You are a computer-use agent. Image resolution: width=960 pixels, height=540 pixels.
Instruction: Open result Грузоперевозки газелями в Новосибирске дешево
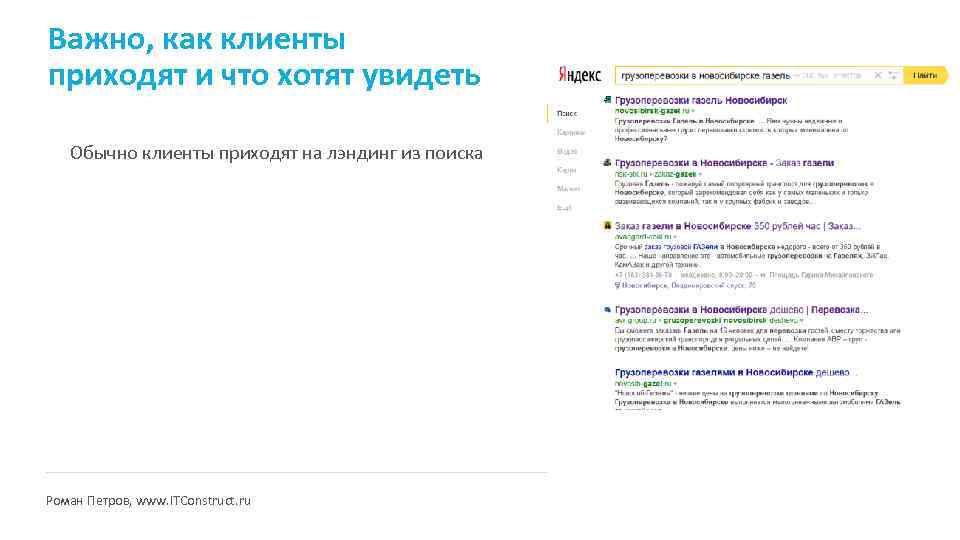tap(735, 372)
